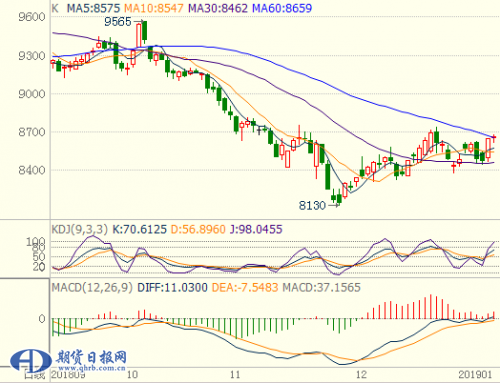This screenshot has width=500, height=383.
Task: Click the D:56.8960 value label
Action: tap(198, 229)
